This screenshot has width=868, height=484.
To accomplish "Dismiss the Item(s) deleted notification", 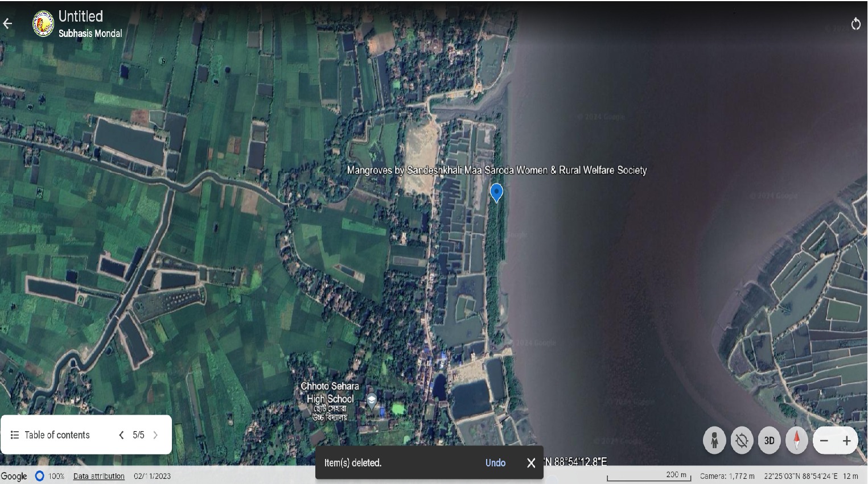I will click(531, 463).
